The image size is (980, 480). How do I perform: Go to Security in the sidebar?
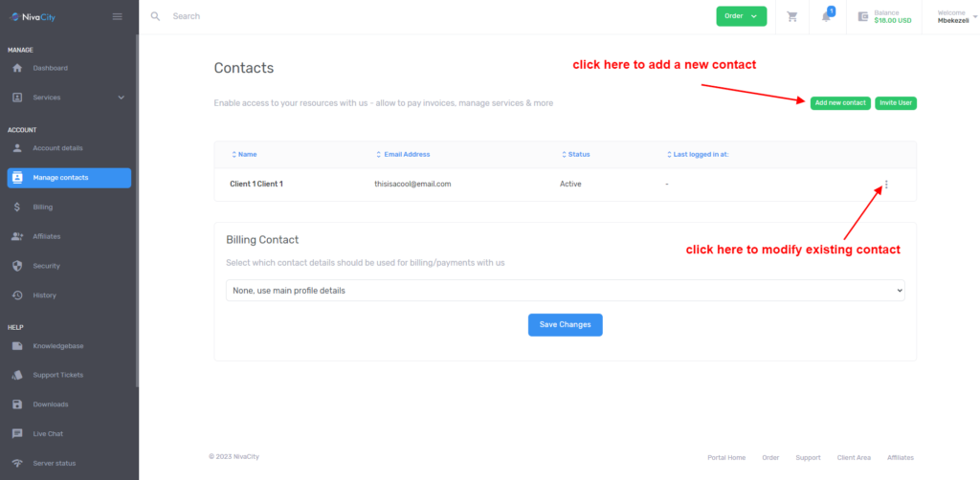pos(46,266)
